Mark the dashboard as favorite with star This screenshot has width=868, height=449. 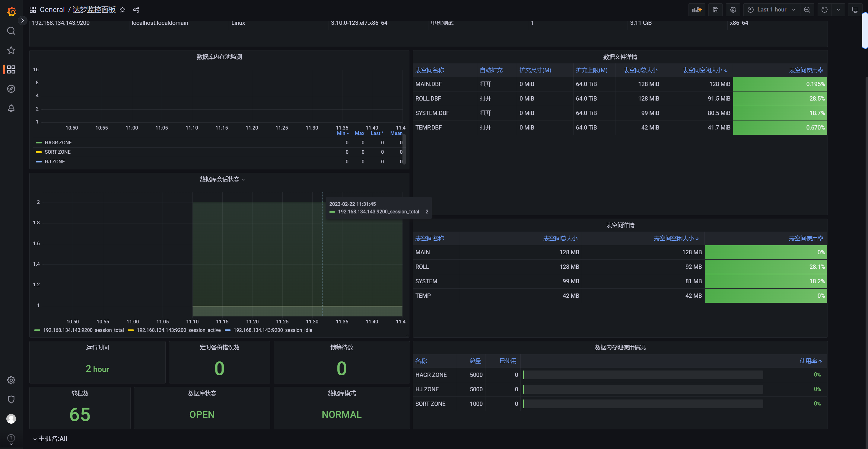pyautogui.click(x=123, y=10)
